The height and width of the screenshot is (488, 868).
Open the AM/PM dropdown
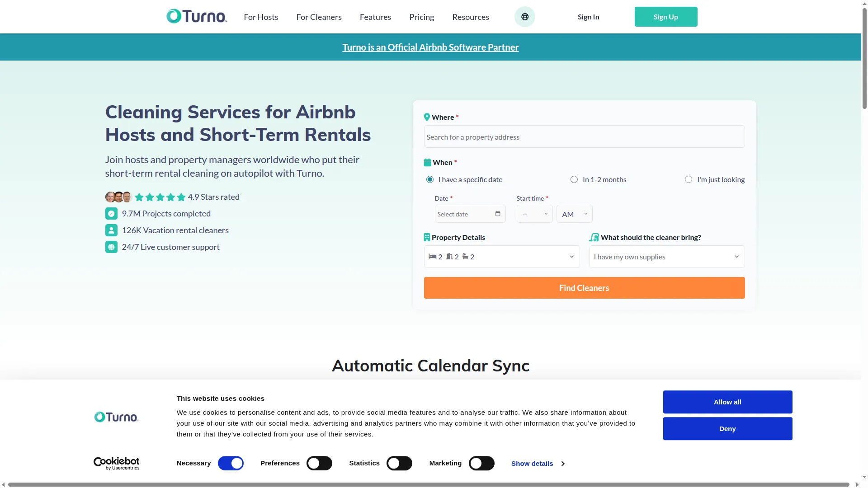point(574,214)
